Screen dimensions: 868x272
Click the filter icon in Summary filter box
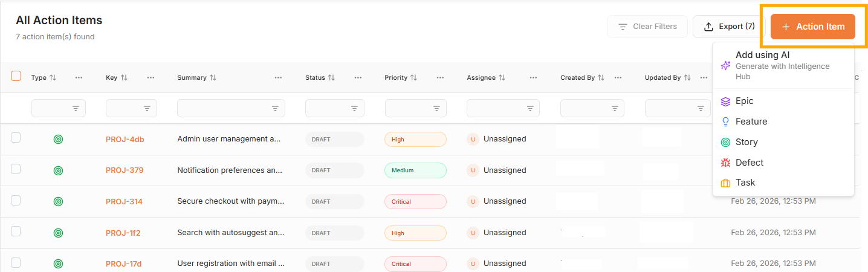pyautogui.click(x=275, y=108)
